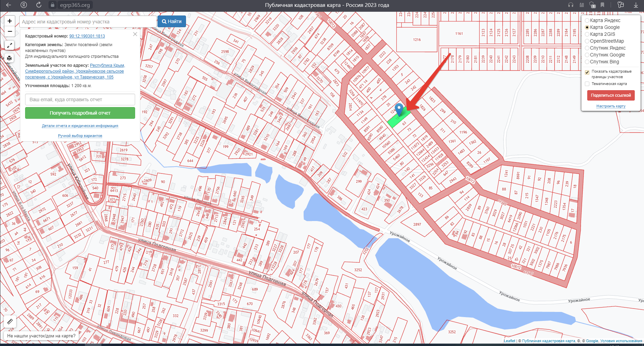The image size is (644, 346).
Task: Click parcel number 2897 on the map
Action: pos(417,224)
